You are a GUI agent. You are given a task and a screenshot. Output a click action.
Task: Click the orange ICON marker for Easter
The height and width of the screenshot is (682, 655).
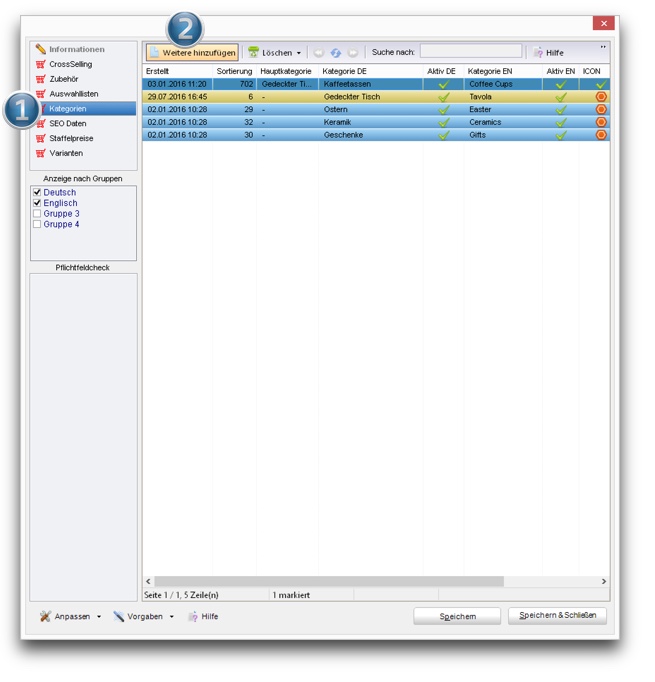click(601, 109)
